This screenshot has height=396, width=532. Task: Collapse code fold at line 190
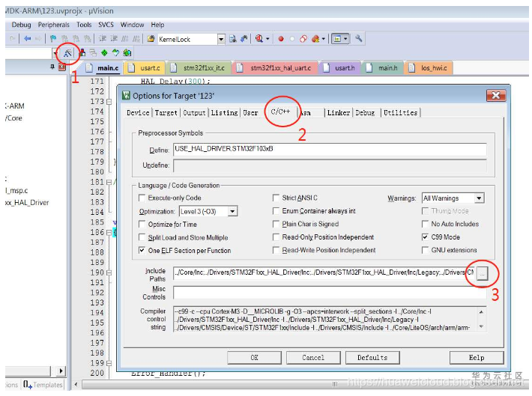109,272
